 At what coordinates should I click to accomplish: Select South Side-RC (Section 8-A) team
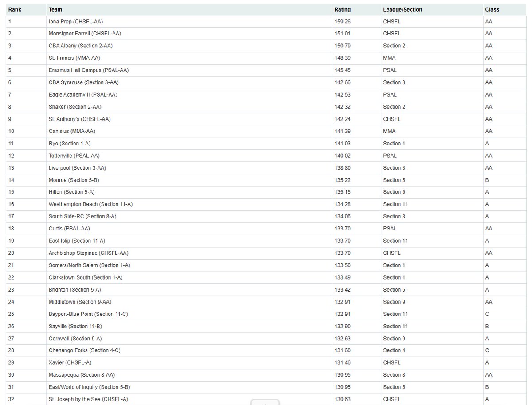[82, 216]
